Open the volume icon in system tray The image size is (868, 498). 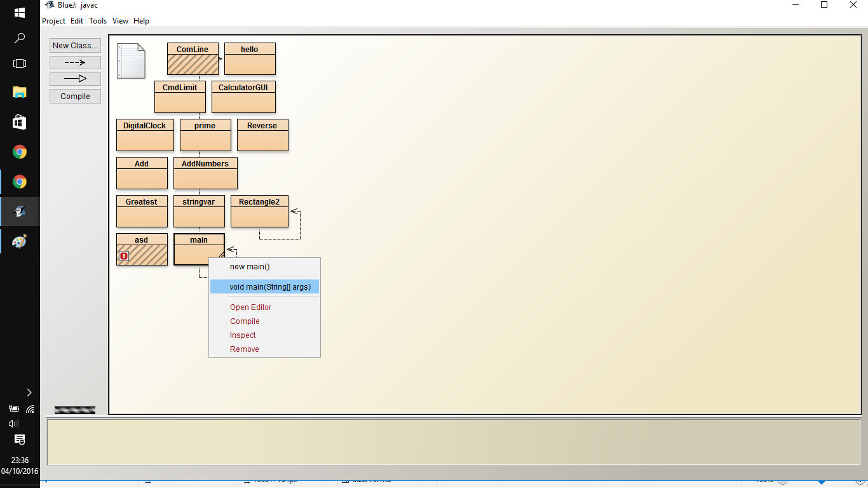13,424
